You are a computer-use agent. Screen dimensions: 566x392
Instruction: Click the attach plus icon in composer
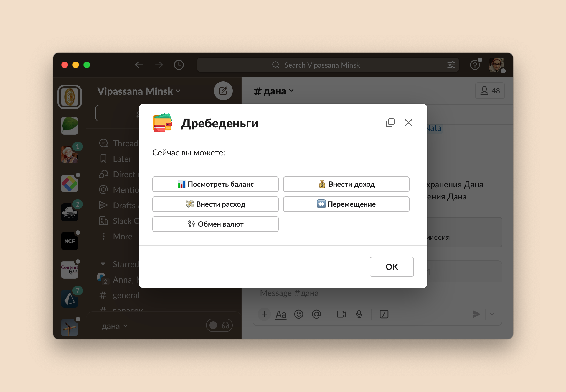pyautogui.click(x=264, y=314)
